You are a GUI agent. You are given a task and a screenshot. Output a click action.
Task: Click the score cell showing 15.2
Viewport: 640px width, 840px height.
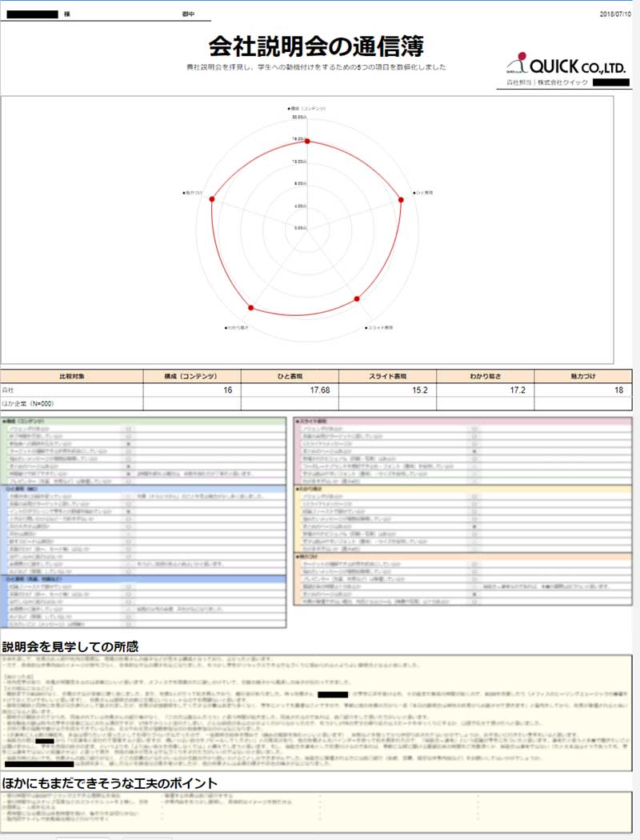pos(388,390)
